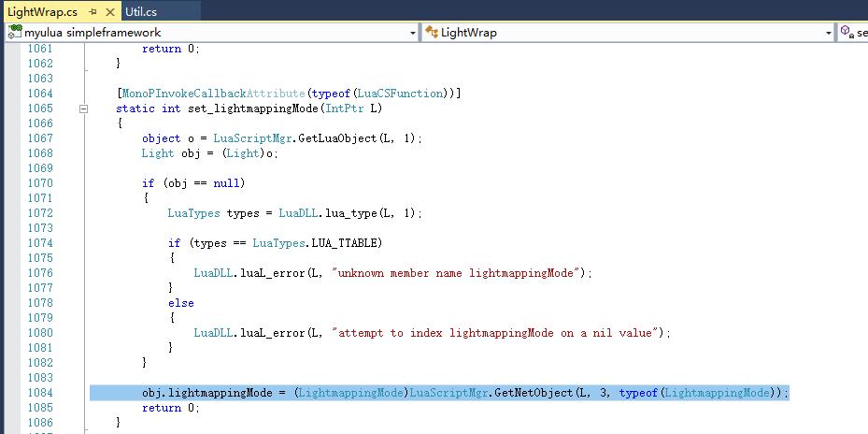Click line number 1065
The height and width of the screenshot is (434, 868).
[x=40, y=108]
